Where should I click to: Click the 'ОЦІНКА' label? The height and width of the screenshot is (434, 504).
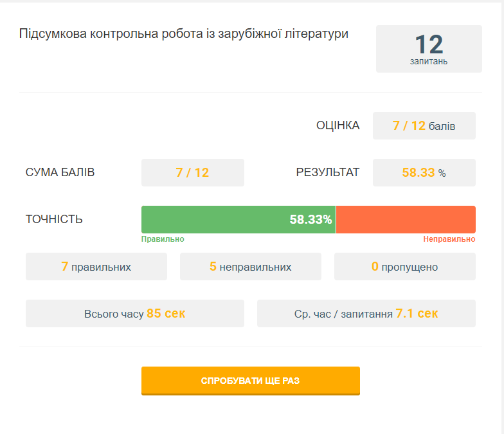pos(337,125)
